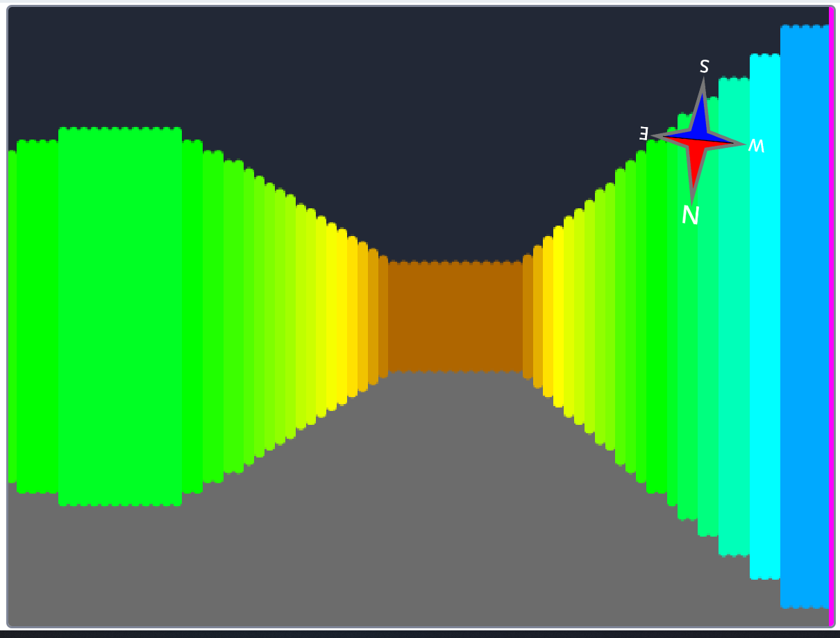Image resolution: width=840 pixels, height=638 pixels.
Task: Click the horizontal bar along the bottom edge
Action: 417,632
